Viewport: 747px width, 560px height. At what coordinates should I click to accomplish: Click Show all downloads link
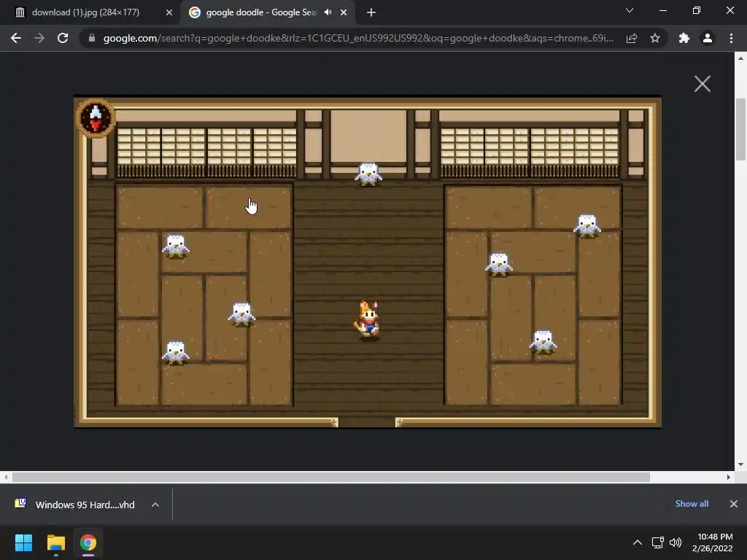(x=692, y=504)
